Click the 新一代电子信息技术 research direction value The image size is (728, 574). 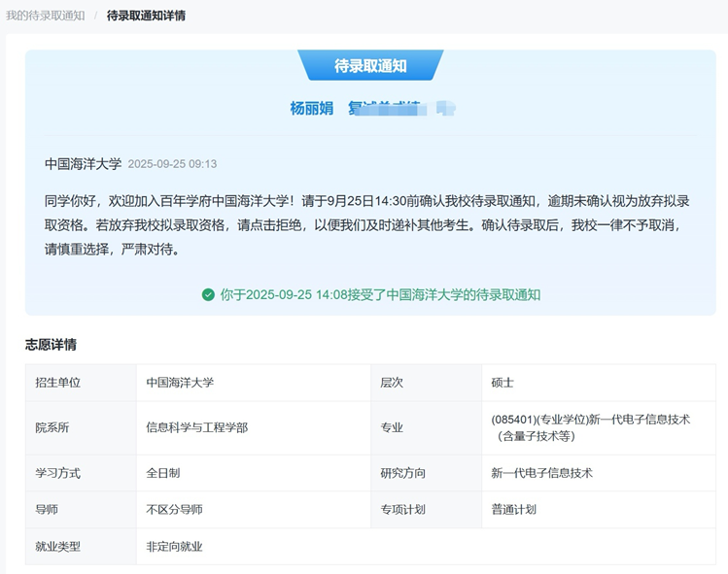tap(599, 473)
